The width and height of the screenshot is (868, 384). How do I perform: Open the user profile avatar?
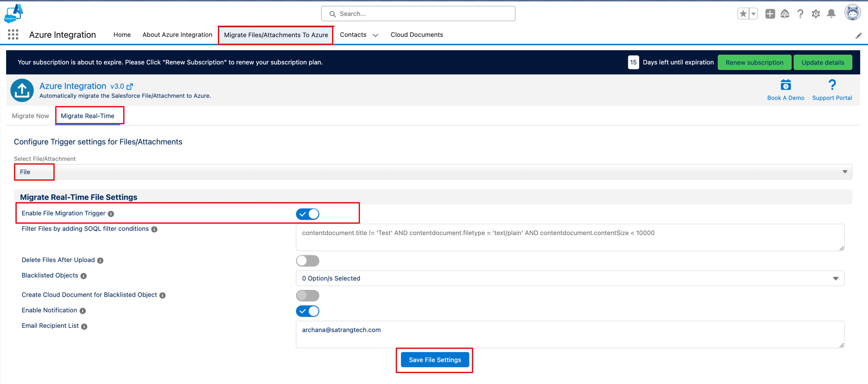[x=852, y=13]
